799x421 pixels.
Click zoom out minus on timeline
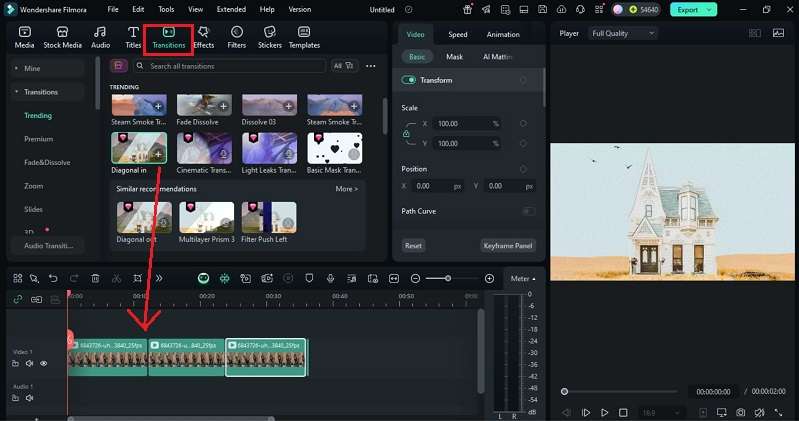coord(415,278)
